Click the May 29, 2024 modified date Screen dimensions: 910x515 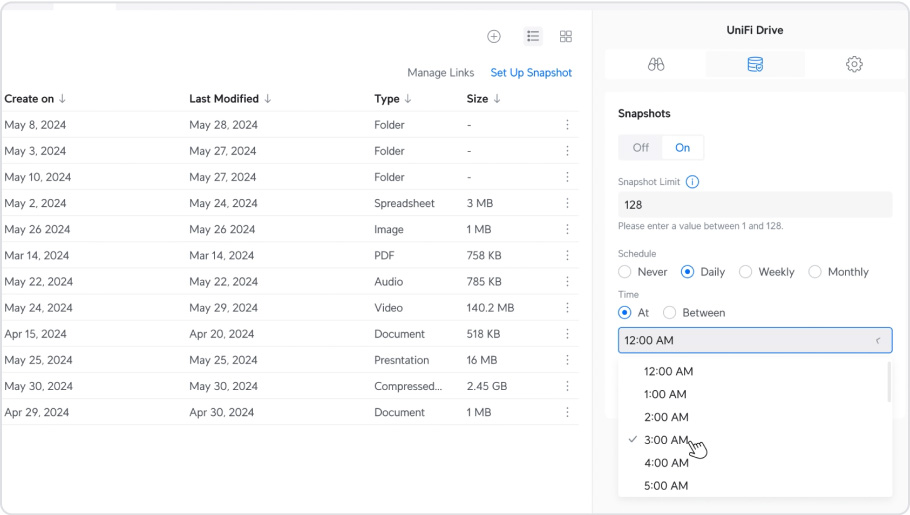pyautogui.click(x=223, y=308)
